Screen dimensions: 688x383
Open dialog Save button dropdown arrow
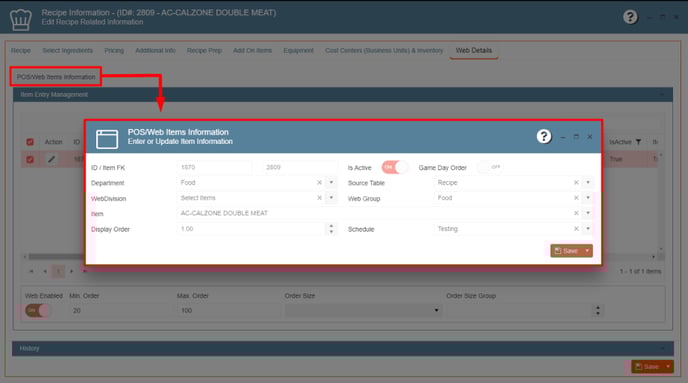pyautogui.click(x=587, y=251)
